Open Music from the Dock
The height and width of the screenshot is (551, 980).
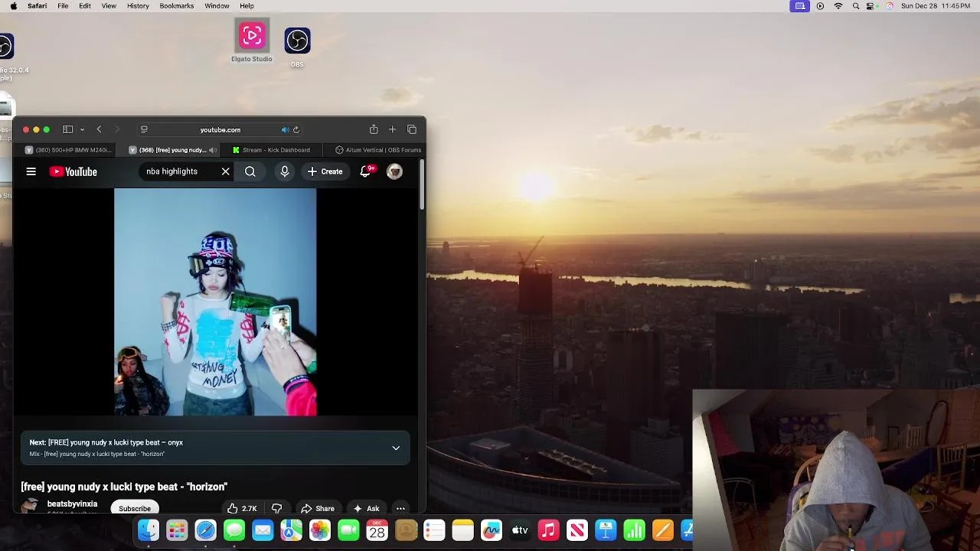(548, 530)
